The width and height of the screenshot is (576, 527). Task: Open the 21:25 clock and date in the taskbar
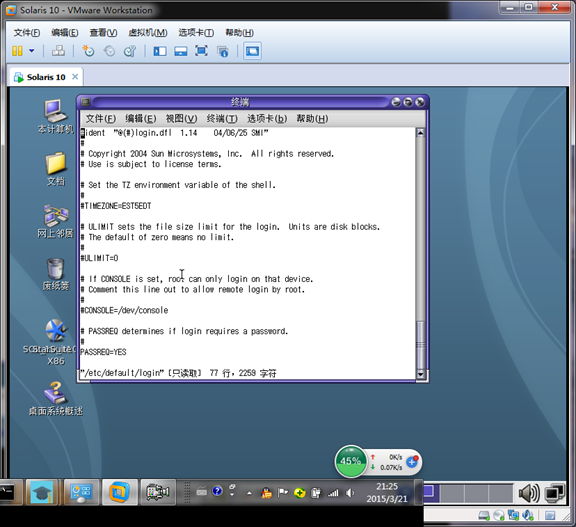(x=387, y=492)
